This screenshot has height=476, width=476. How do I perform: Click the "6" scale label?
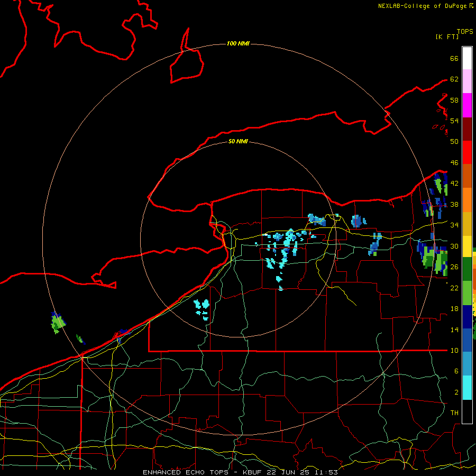(x=456, y=371)
